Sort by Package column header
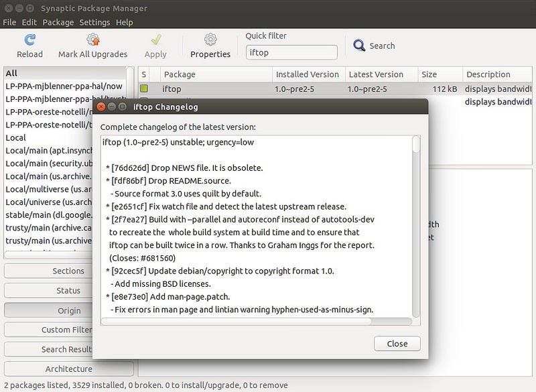 216,74
